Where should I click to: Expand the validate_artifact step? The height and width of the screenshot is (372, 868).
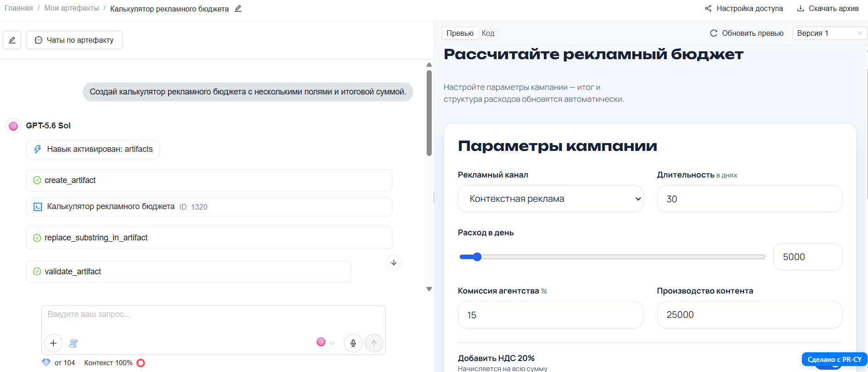[x=189, y=272]
